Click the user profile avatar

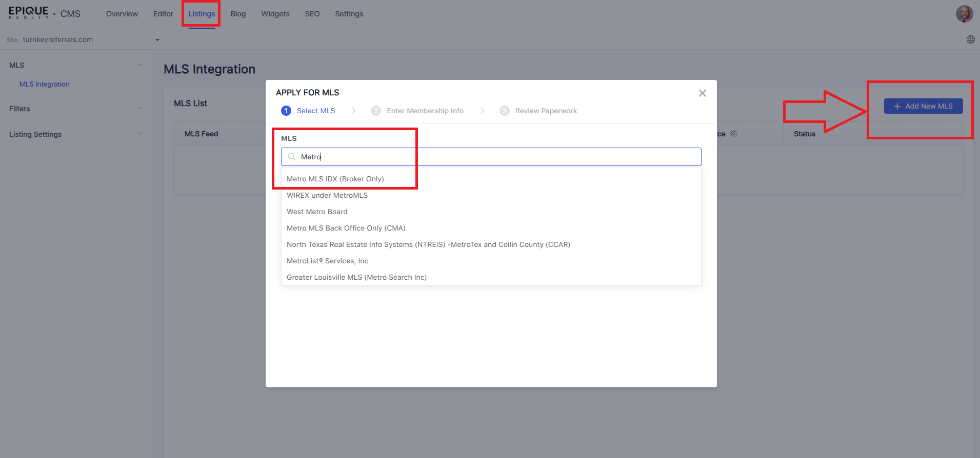[964, 14]
